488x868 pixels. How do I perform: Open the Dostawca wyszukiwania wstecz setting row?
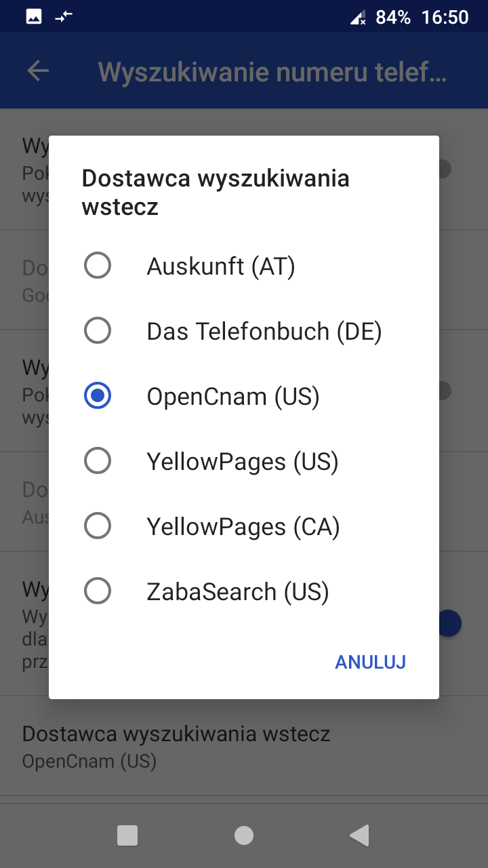coord(176,746)
